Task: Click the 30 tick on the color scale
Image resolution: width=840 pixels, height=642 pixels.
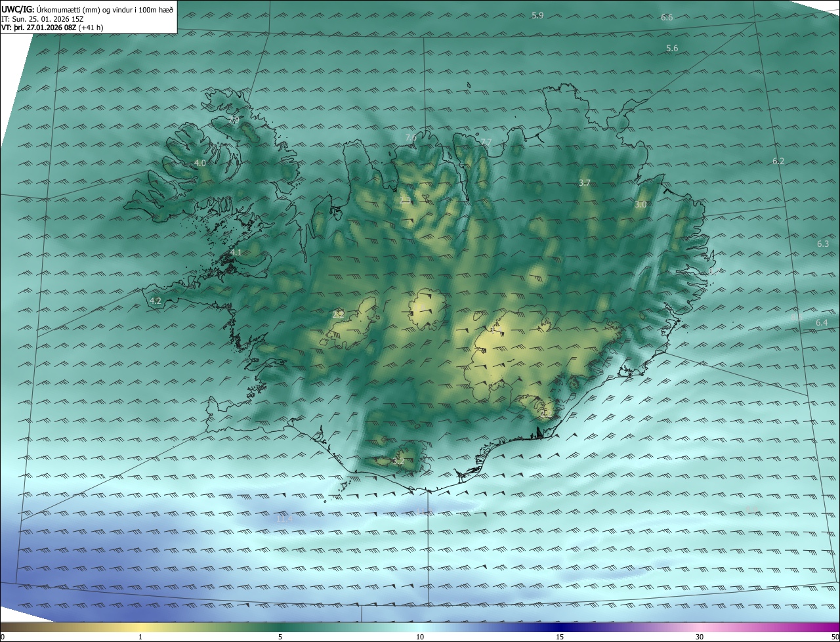Action: coord(700,637)
